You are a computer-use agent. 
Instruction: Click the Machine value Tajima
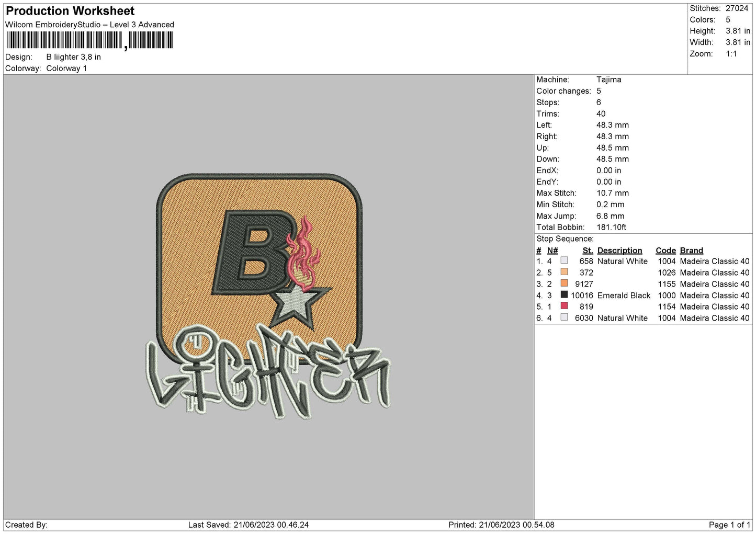[609, 79]
